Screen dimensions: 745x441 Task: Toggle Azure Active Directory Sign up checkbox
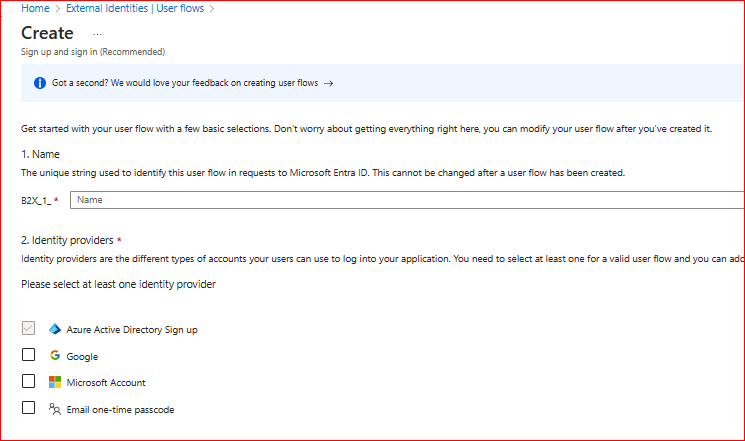29,328
